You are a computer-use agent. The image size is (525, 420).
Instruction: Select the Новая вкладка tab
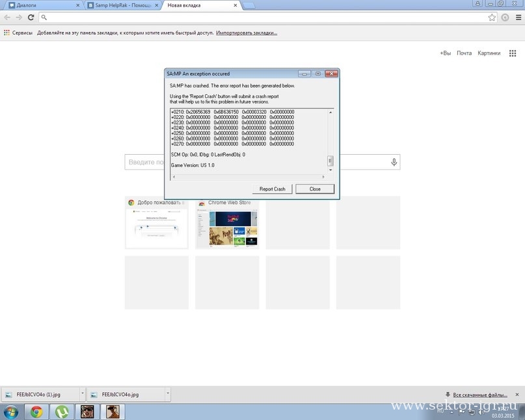[x=200, y=5]
